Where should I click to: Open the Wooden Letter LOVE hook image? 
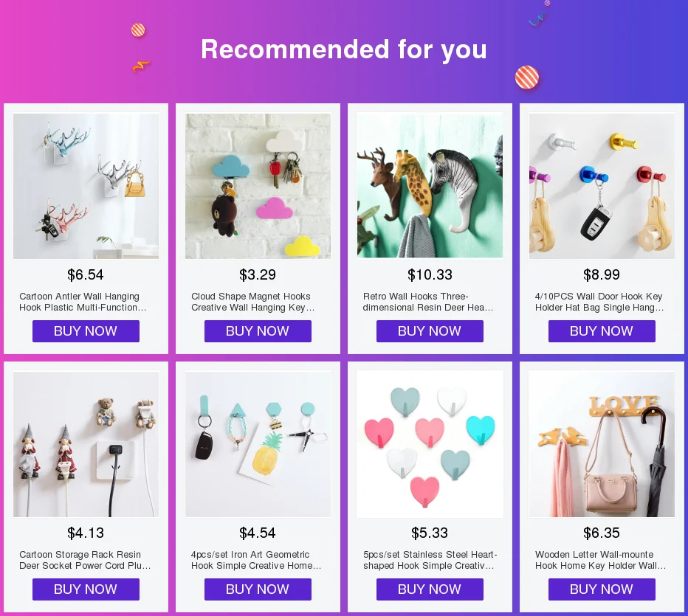point(602,444)
